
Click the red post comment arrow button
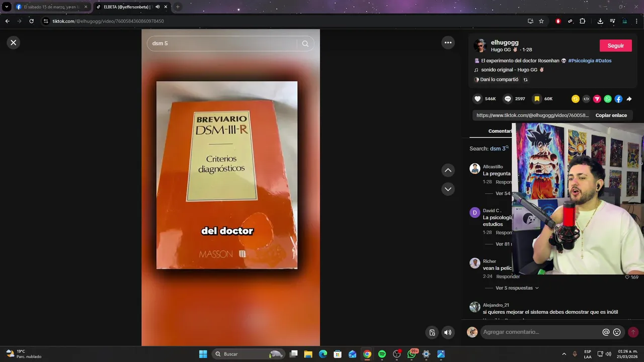633,332
